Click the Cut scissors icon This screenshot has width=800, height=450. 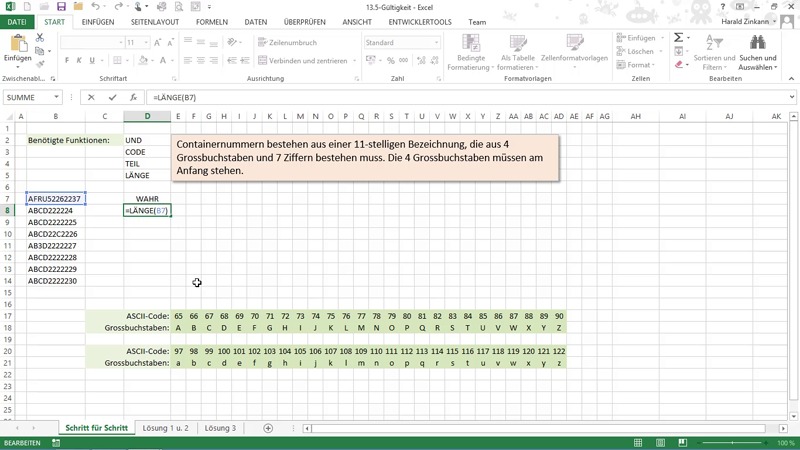(x=40, y=38)
